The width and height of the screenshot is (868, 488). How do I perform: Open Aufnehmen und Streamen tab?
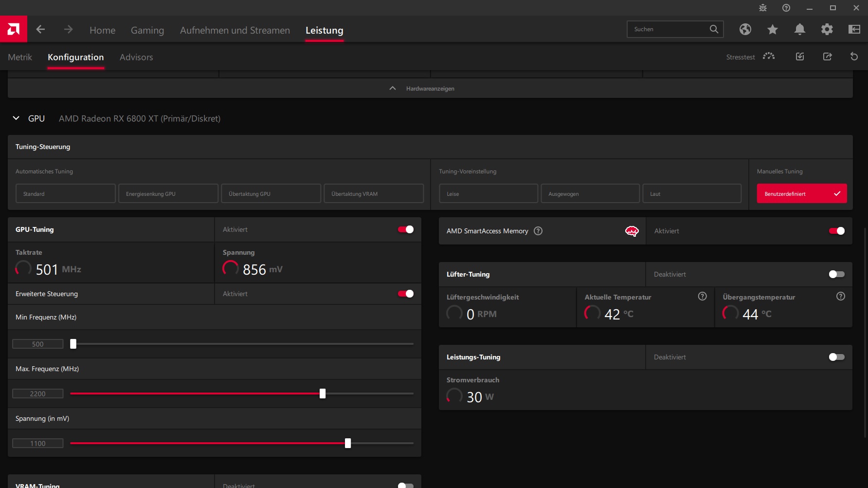(x=235, y=30)
